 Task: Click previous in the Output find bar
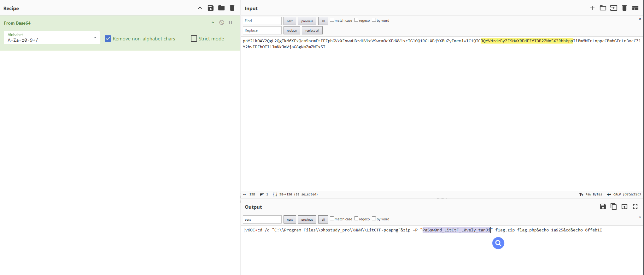pyautogui.click(x=307, y=219)
